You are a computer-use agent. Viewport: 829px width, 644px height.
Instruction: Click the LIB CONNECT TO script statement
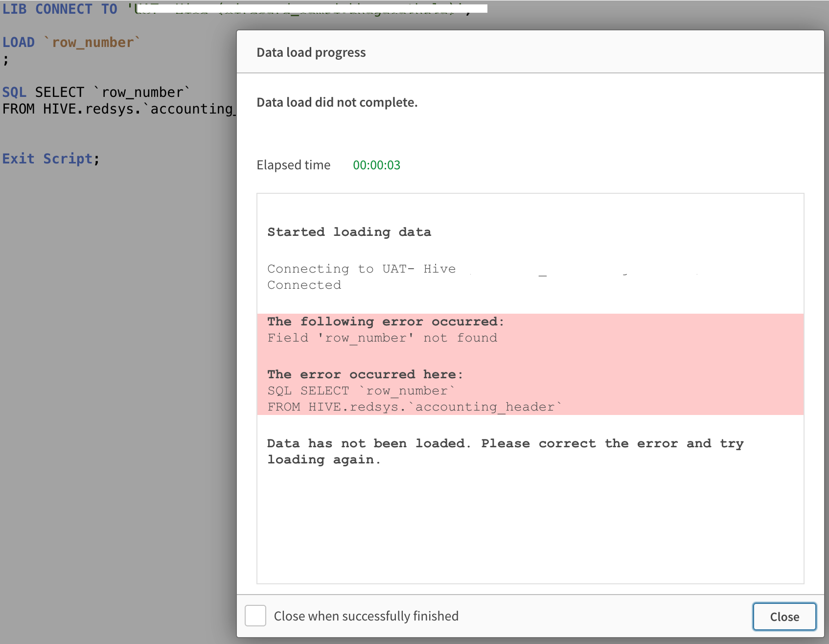(x=60, y=9)
